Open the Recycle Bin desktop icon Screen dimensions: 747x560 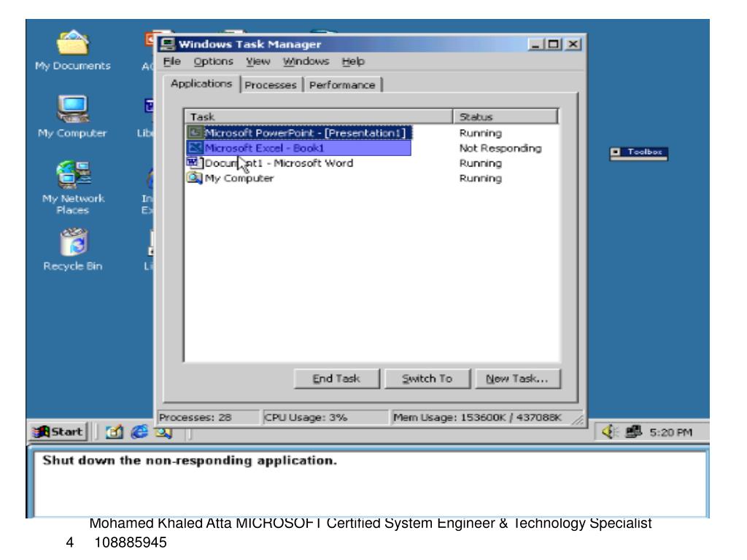click(x=73, y=250)
